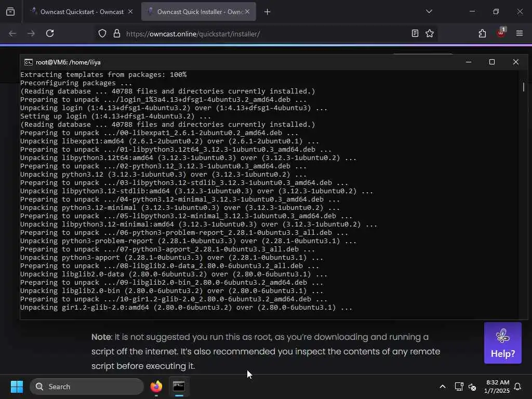View site security padlock information
The width and height of the screenshot is (532, 399).
coord(117,34)
